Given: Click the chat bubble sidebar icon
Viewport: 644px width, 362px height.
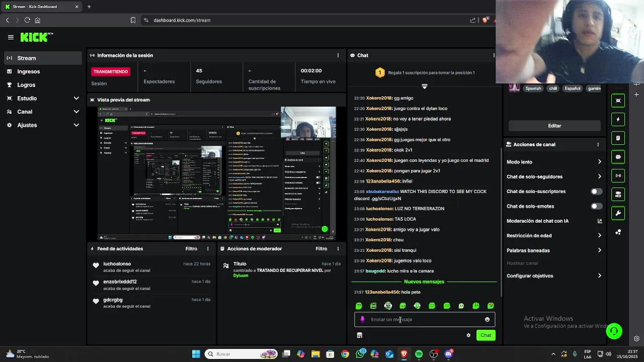Looking at the screenshot, I should click(618, 157).
